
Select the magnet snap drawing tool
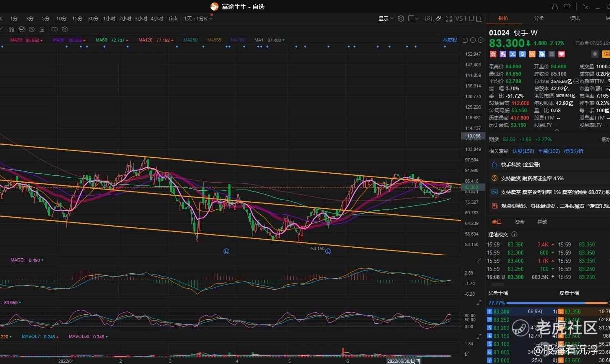11,29
